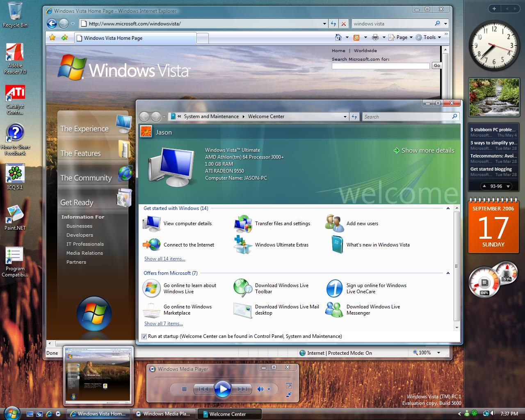Click the Windows Start orb

11,413
